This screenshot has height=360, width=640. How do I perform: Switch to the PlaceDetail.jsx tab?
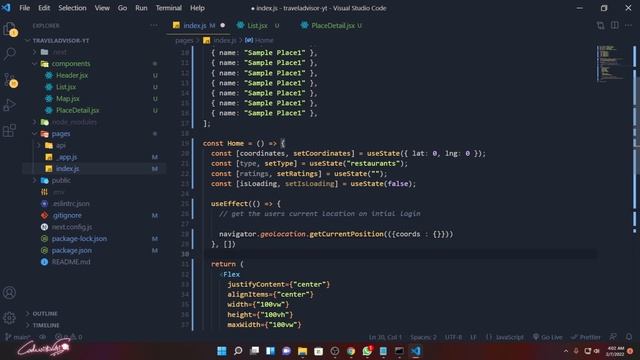click(x=333, y=25)
